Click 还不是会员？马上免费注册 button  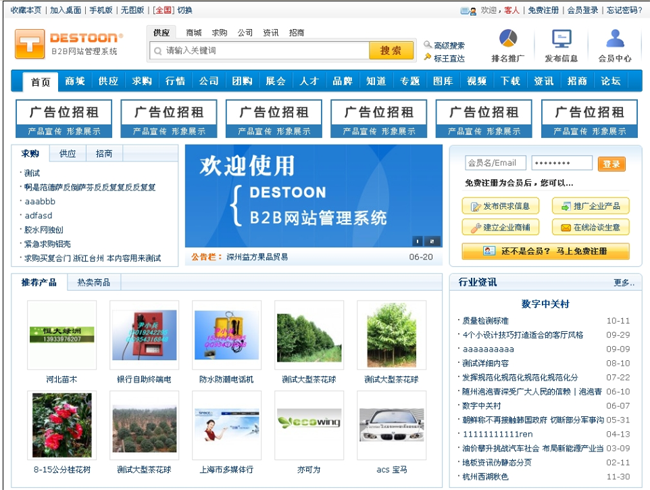[x=546, y=251]
